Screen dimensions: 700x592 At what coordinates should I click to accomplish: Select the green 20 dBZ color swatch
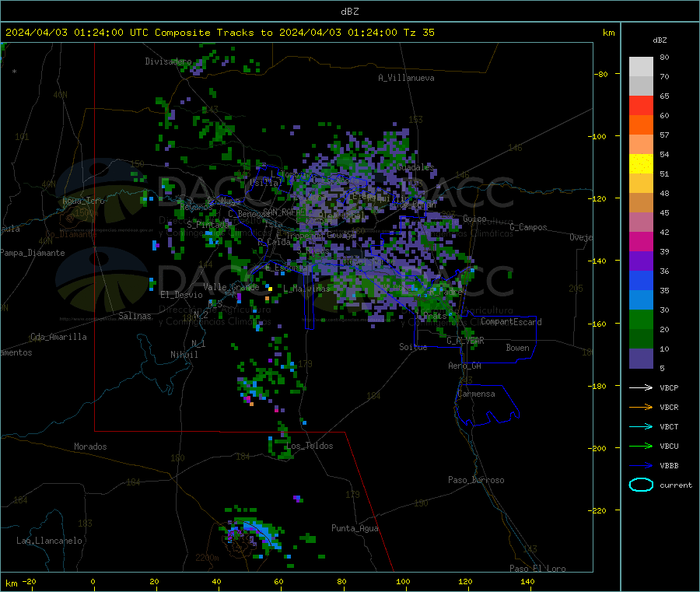click(x=641, y=319)
